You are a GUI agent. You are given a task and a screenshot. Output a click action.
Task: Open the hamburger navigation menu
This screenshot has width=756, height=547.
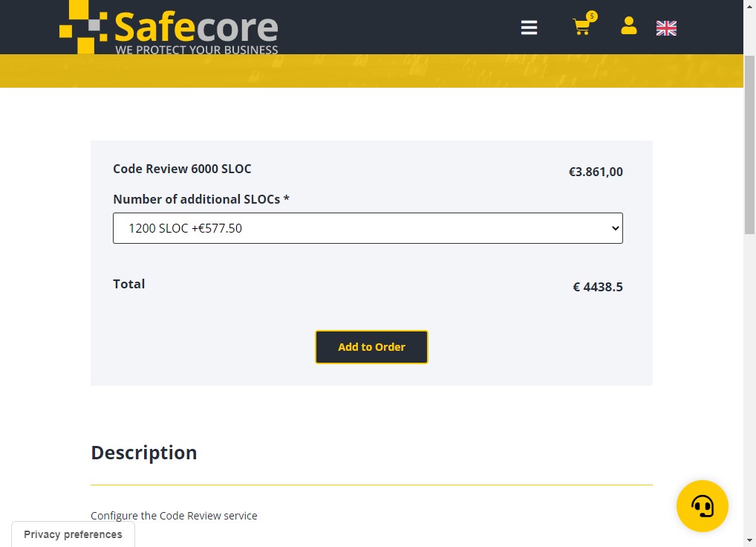click(529, 27)
